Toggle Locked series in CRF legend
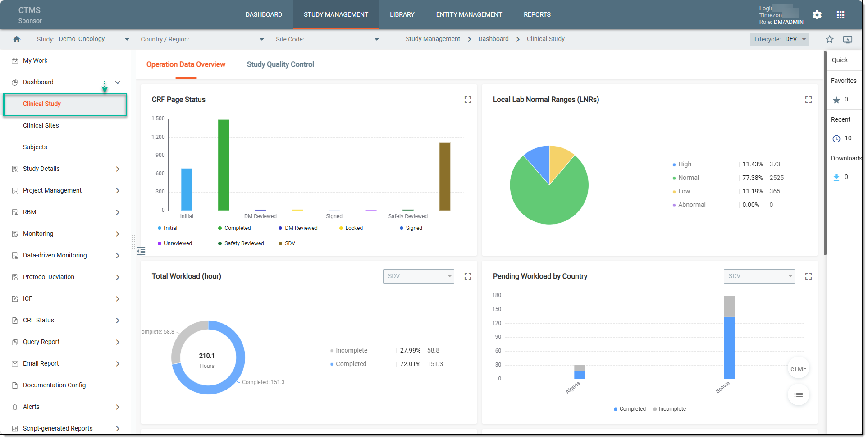Image resolution: width=868 pixels, height=440 pixels. click(x=352, y=228)
